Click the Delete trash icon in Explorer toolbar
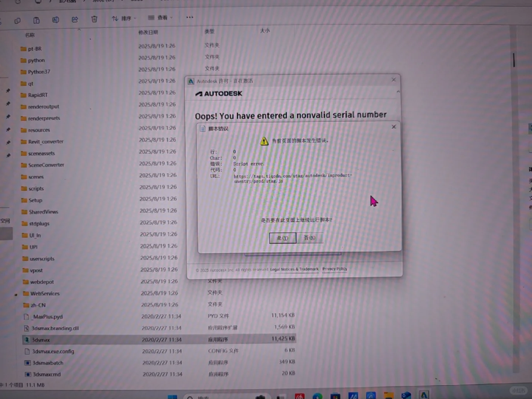 [94, 19]
